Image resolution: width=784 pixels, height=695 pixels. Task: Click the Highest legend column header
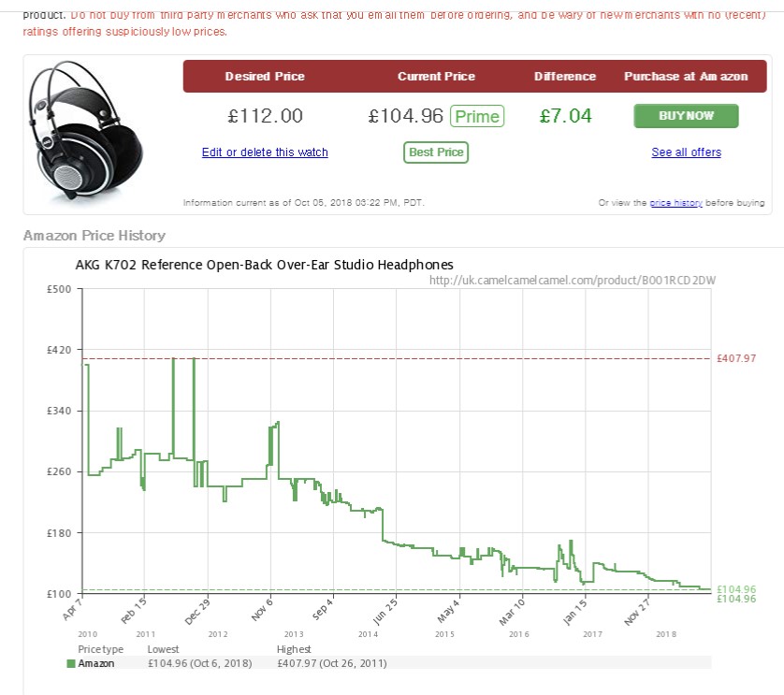(x=294, y=649)
